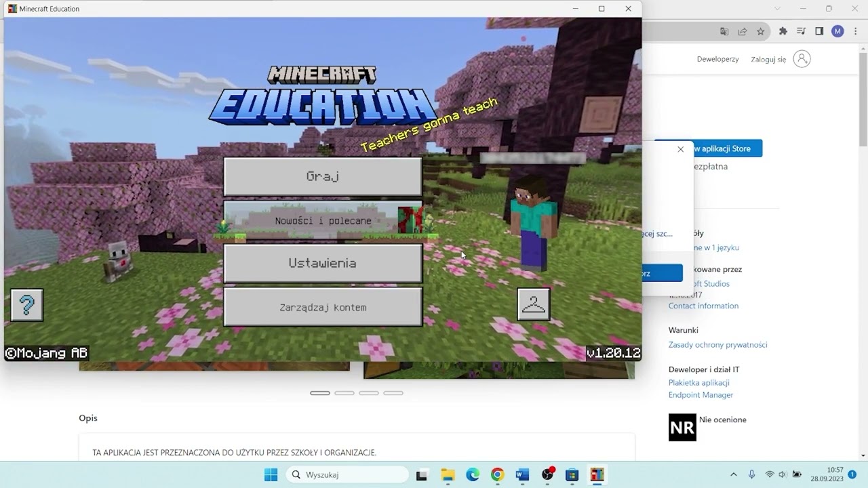
Task: Click the Minecraft Education title bar icon
Action: [x=12, y=9]
